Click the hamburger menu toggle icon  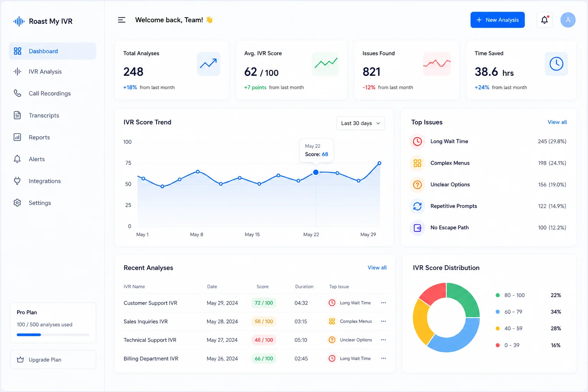tap(122, 20)
